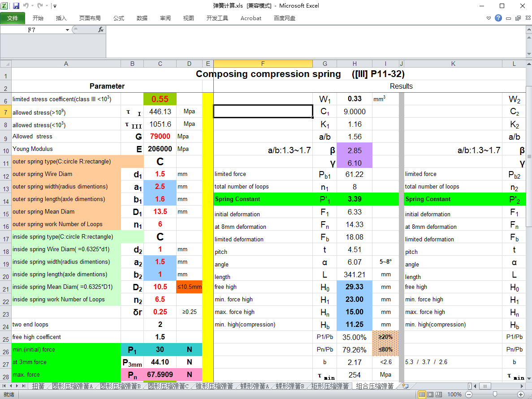Screen dimensions: 532x399
Task: Click the Redo arrow icon
Action: pos(40,6)
